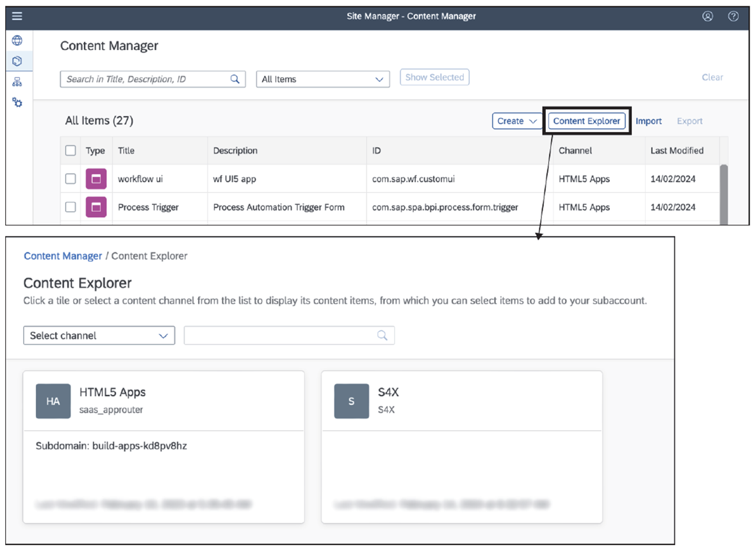Open the Select channel dropdown
The width and height of the screenshot is (756, 550).
click(99, 335)
